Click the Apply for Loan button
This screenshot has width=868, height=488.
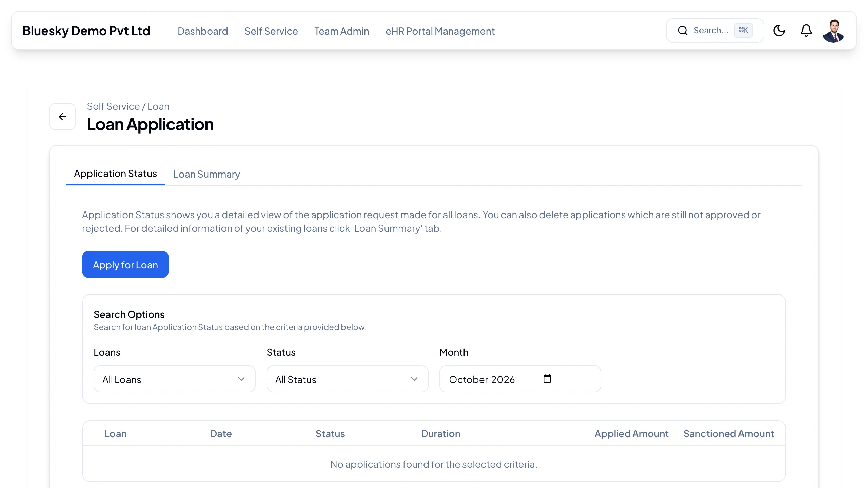point(125,264)
